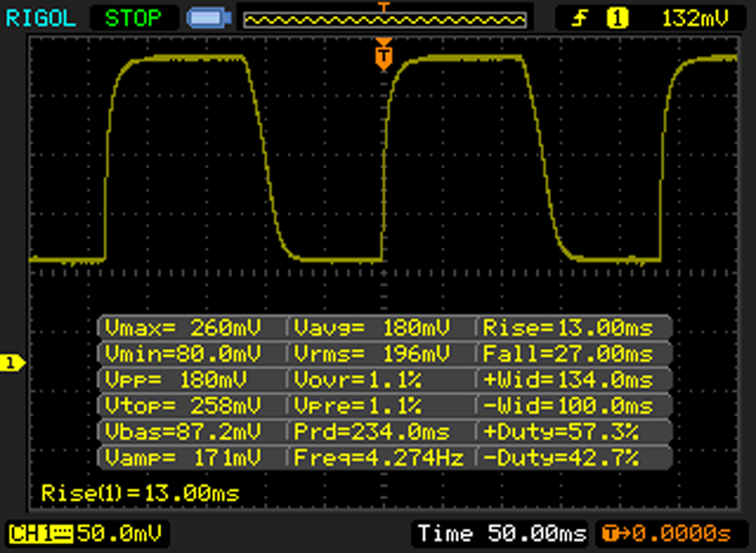
Task: Click the 0.0000s trigger offset value
Action: tap(681, 534)
